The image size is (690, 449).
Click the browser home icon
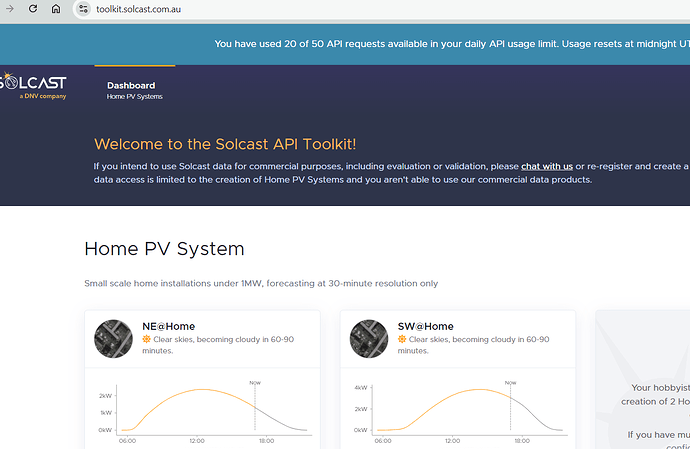(56, 8)
